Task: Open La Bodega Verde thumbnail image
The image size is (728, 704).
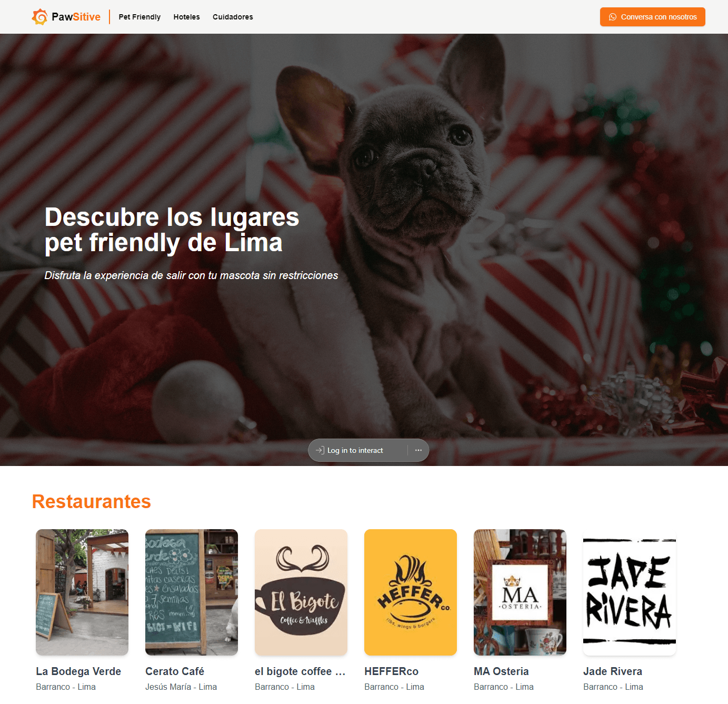Action: point(82,592)
